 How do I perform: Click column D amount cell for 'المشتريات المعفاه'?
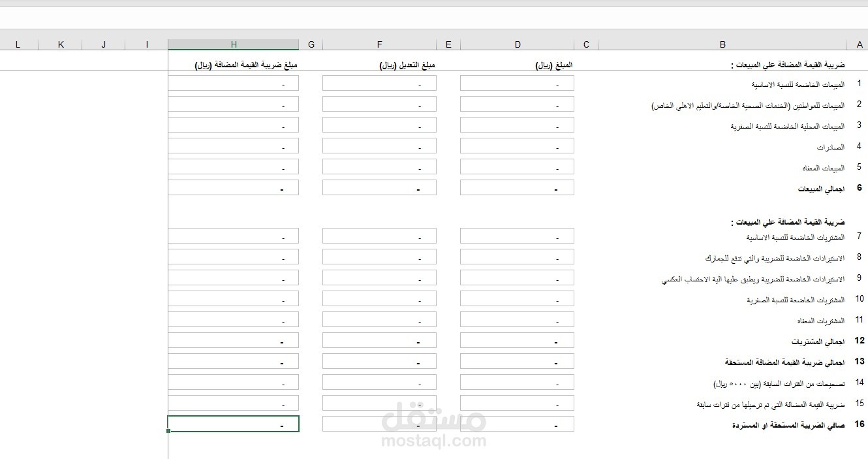[x=518, y=319]
